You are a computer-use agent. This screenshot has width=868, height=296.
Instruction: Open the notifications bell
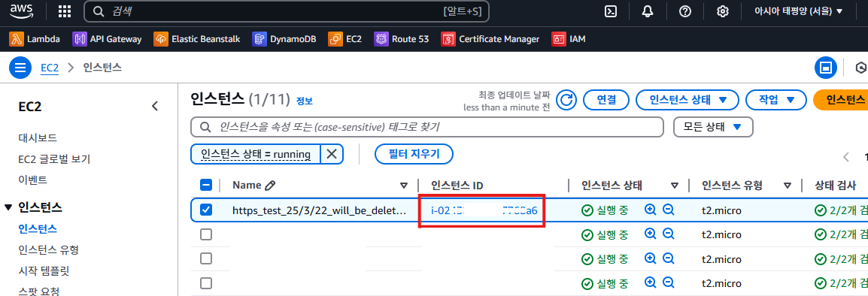pos(648,11)
